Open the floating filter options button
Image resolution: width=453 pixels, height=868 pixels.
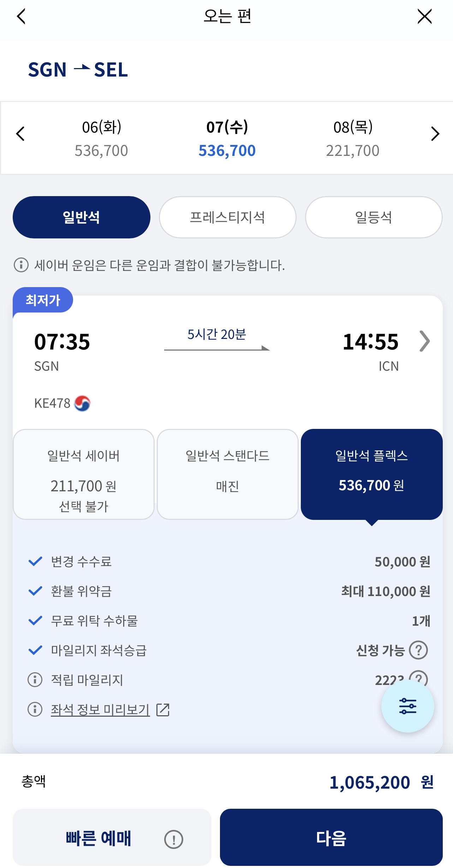tap(407, 706)
